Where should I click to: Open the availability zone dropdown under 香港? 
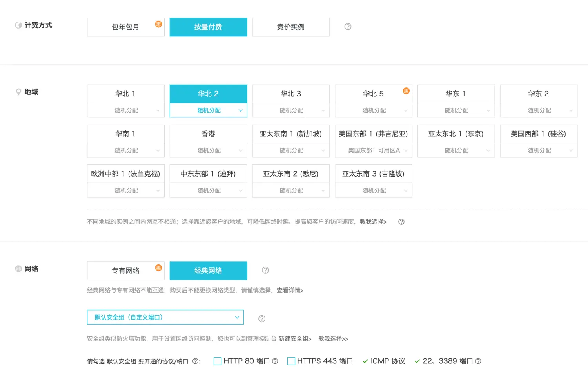[208, 150]
